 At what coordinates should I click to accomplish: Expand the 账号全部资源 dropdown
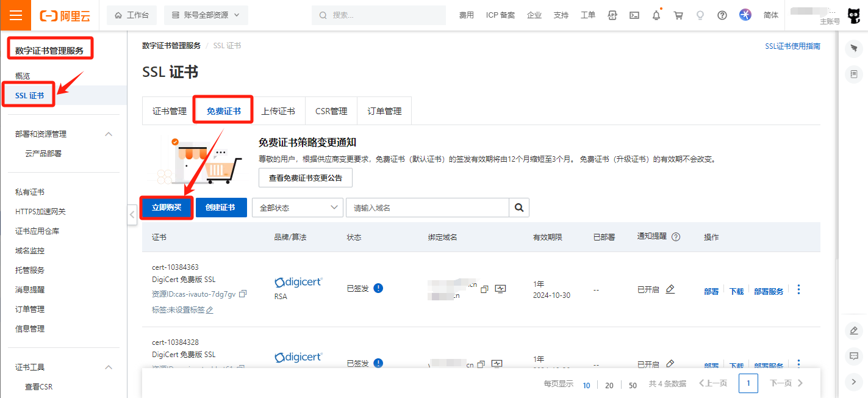pyautogui.click(x=206, y=15)
